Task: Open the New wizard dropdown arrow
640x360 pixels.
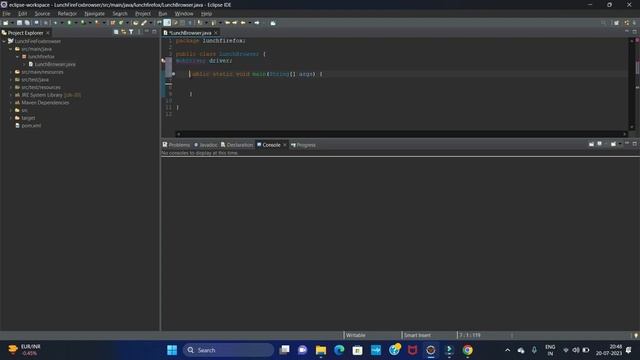Action: click(12, 23)
